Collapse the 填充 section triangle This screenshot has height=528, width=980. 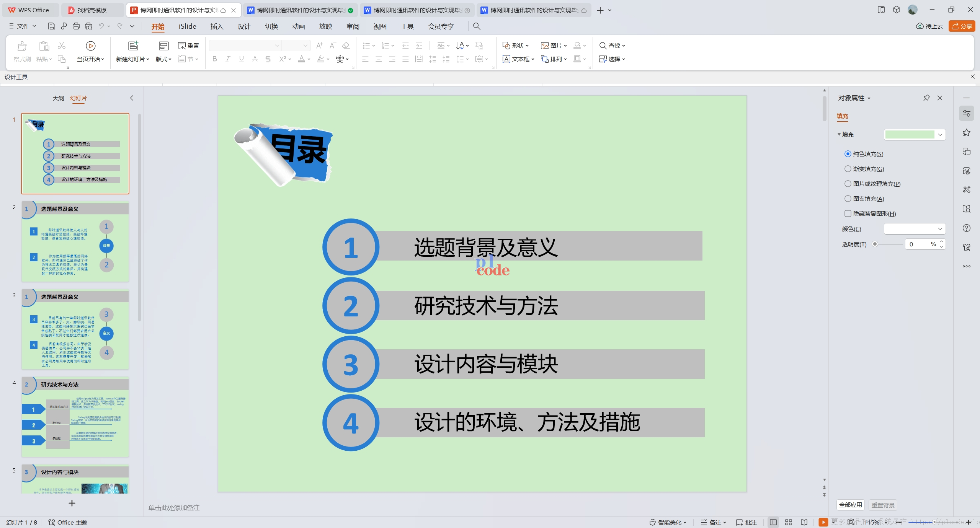[839, 134]
